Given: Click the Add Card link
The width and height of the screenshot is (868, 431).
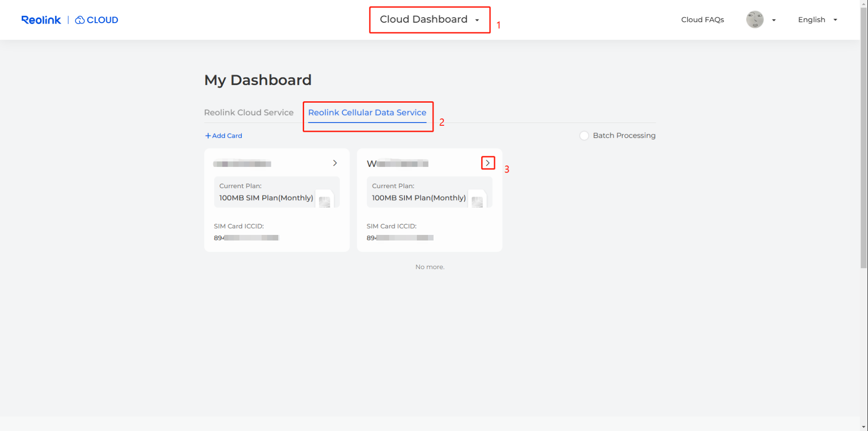Looking at the screenshot, I should [x=227, y=135].
